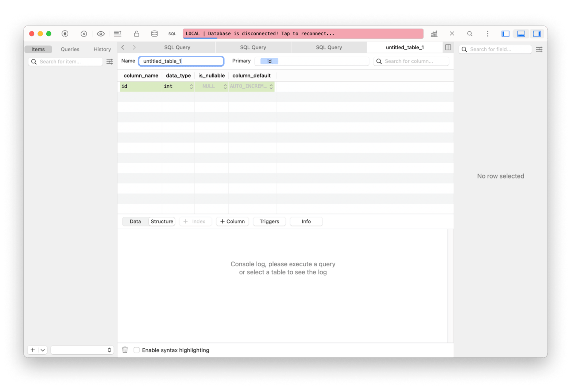Viewport: 569px width, 392px height.
Task: Tap the disconnected database banner to reconnect
Action: [303, 34]
